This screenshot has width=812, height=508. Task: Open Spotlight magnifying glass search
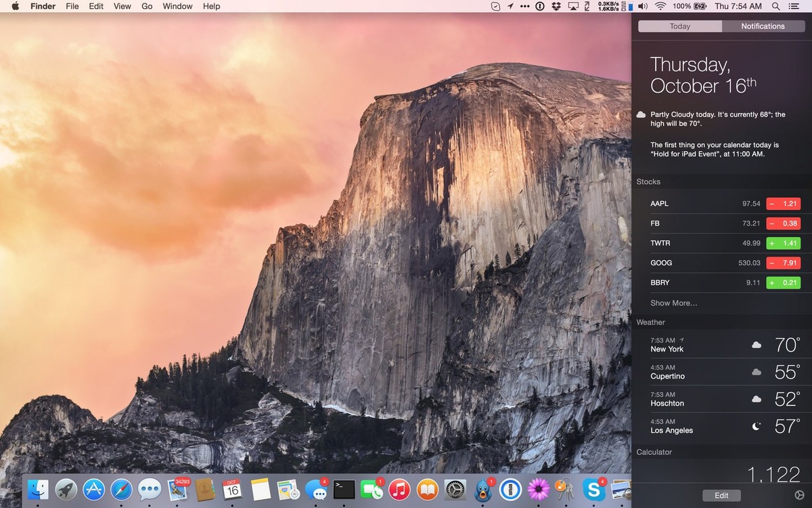click(776, 6)
